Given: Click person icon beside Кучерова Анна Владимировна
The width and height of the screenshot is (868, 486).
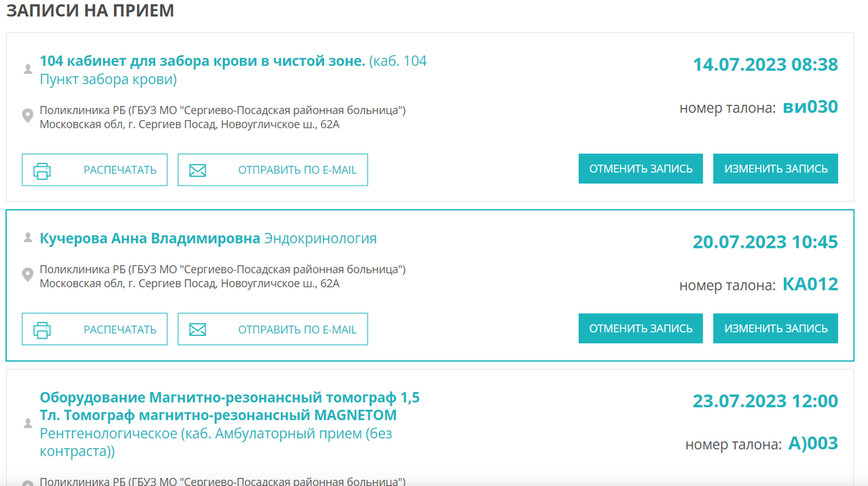Looking at the screenshot, I should 28,238.
